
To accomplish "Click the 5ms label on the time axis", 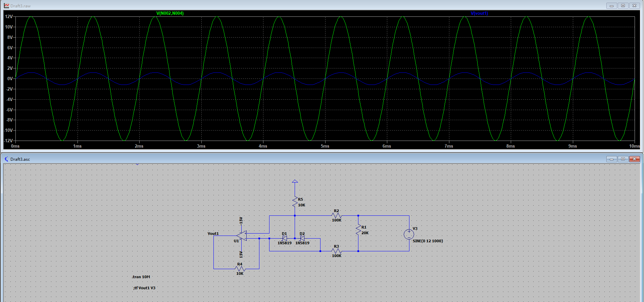I will click(x=325, y=146).
